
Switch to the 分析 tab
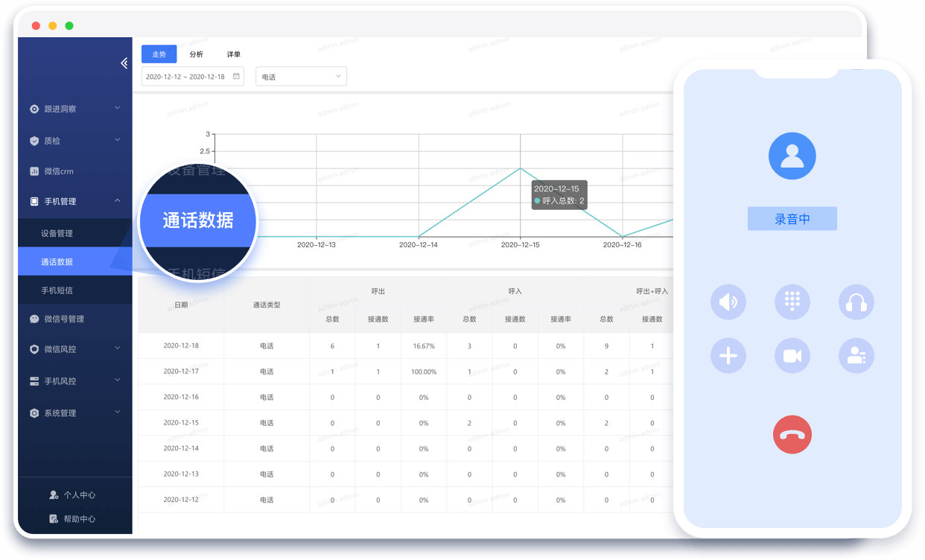196,54
